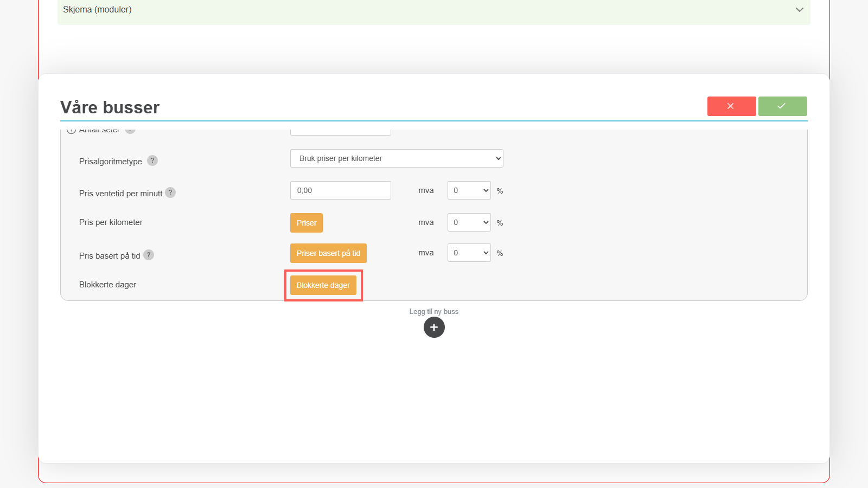
Task: Open mva dropdown for Pris basert på tid
Action: pos(469,253)
